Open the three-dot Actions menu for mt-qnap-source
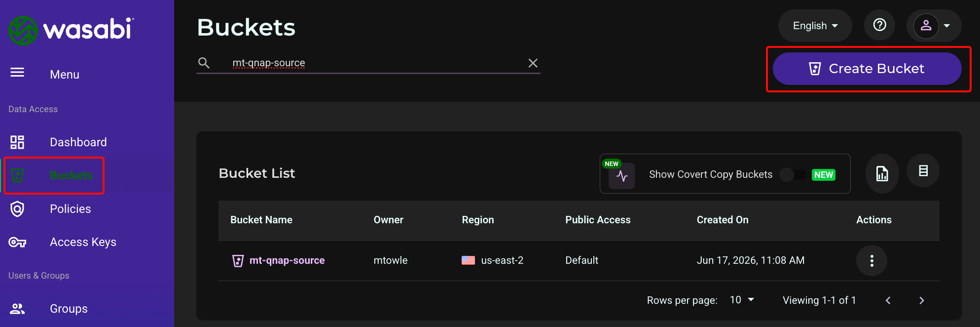This screenshot has width=980, height=327. [871, 261]
